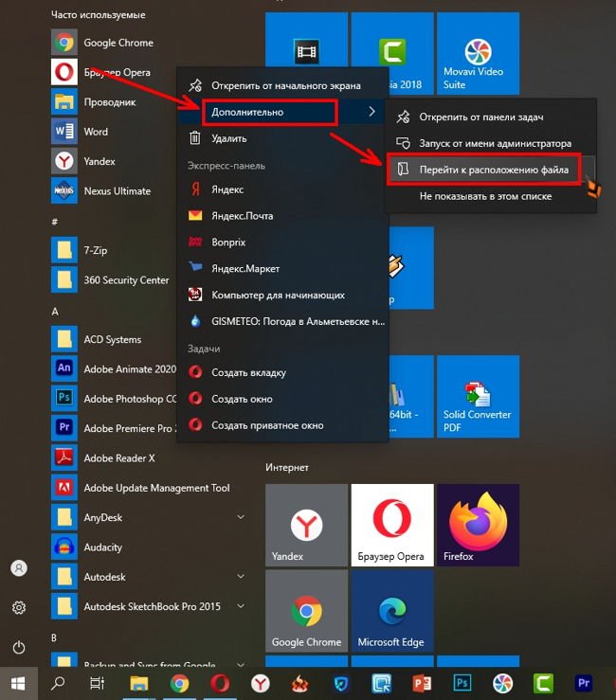The width and height of the screenshot is (616, 700).
Task: Jump to the # section header
Action: (55, 222)
